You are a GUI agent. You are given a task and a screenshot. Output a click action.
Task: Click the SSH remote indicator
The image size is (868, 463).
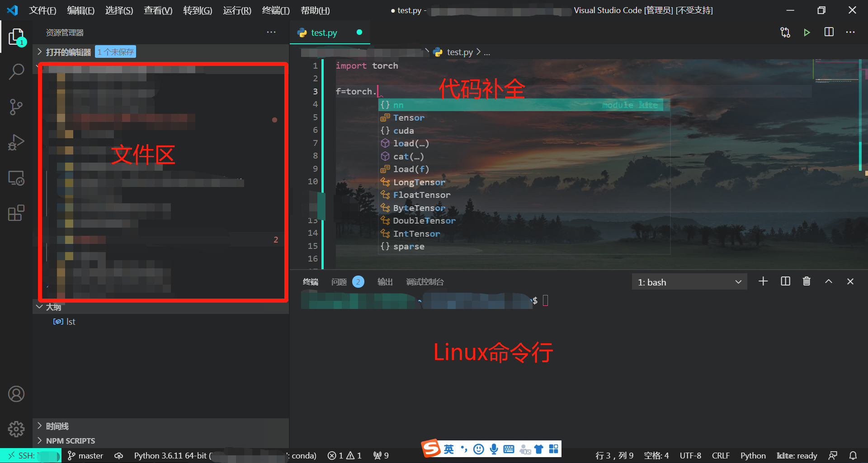31,456
